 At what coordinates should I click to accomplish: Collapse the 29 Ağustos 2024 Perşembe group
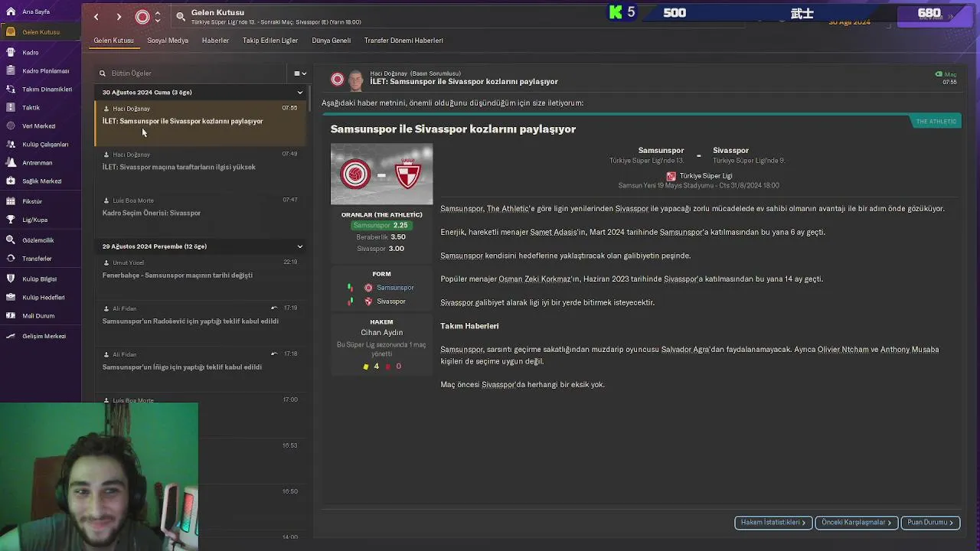tap(300, 246)
